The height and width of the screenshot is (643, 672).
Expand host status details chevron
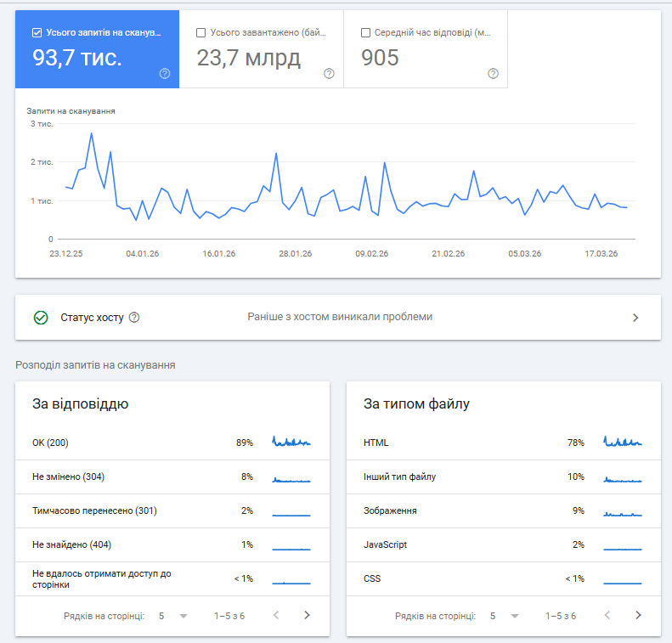(635, 318)
